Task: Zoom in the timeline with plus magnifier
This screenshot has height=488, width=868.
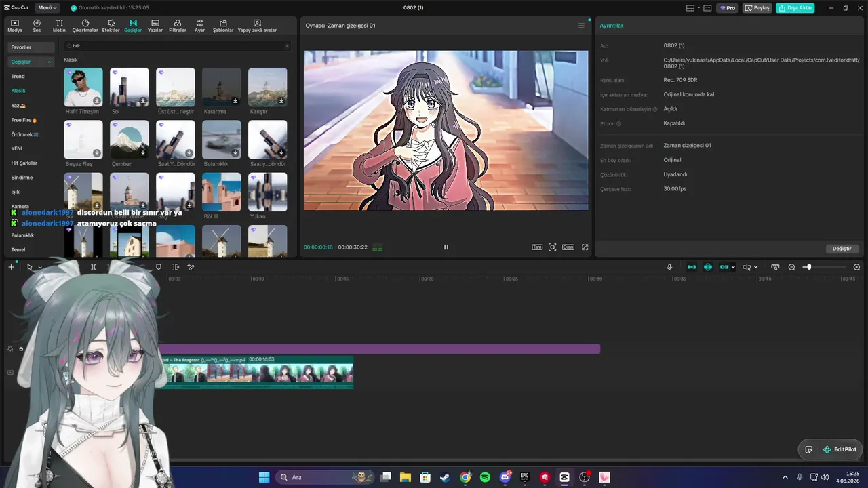Action: click(x=856, y=267)
